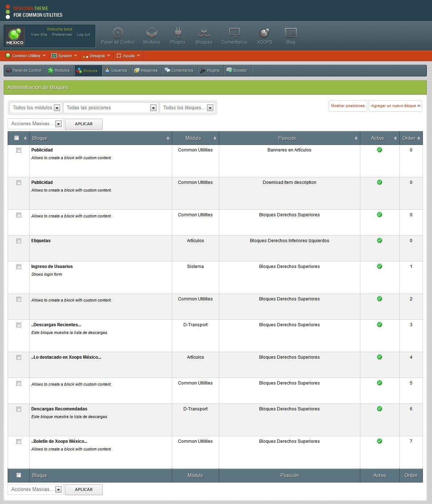Click Log out in the welcome area
This screenshot has width=432, height=504.
(x=83, y=34)
